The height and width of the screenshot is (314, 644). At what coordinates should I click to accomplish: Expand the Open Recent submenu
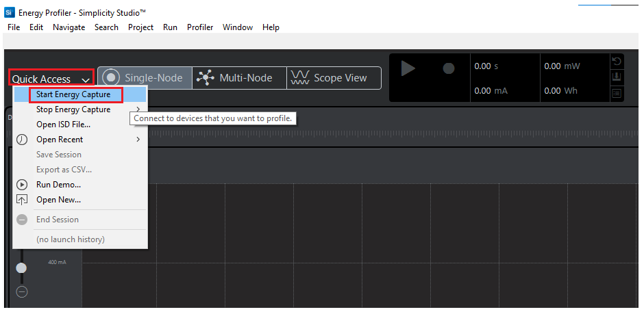pos(60,140)
